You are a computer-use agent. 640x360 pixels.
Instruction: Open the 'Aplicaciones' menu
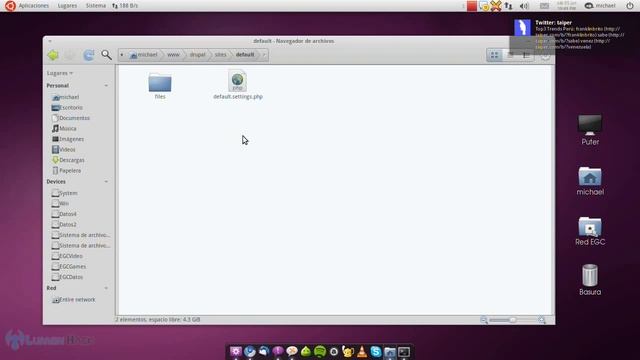33,6
